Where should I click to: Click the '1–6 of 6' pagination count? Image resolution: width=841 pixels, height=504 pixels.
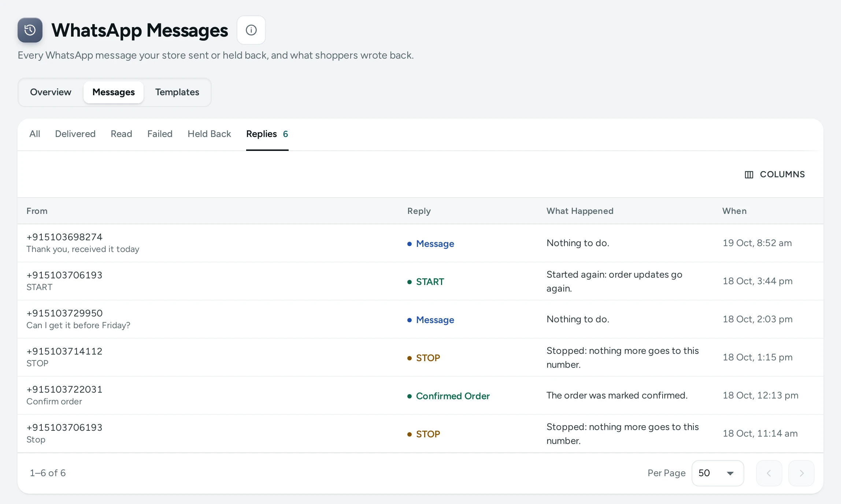(48, 473)
